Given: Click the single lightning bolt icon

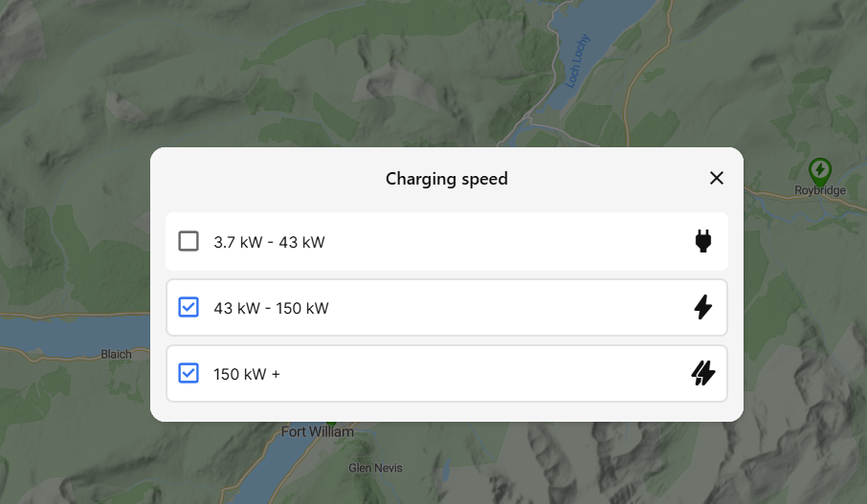Looking at the screenshot, I should click(x=702, y=307).
